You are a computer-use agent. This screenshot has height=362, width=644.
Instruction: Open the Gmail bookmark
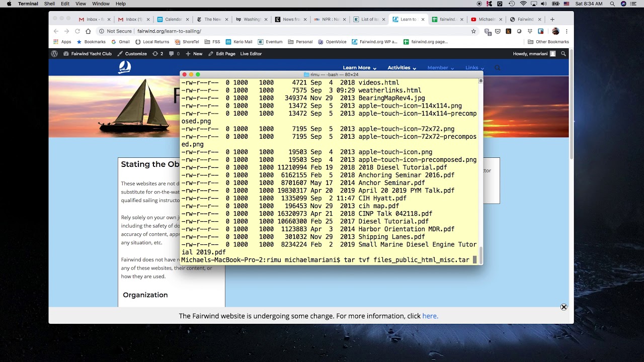click(x=121, y=42)
